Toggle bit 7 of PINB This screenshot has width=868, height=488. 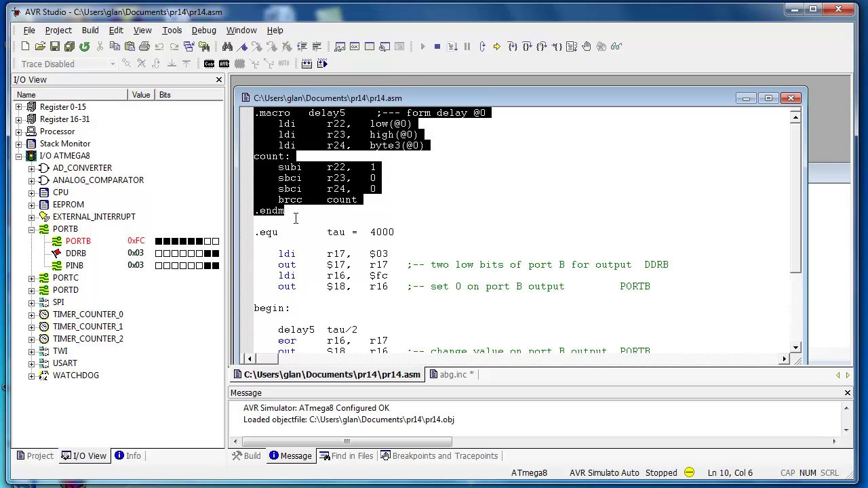click(x=159, y=266)
